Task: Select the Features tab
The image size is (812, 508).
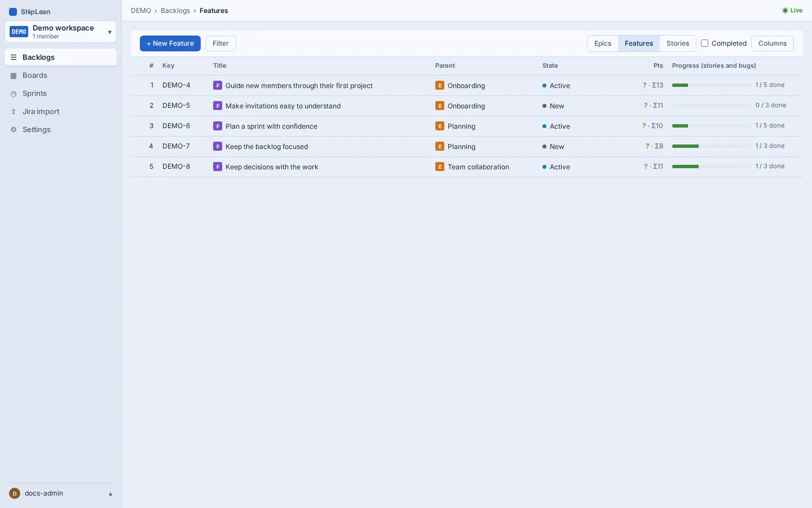Action: pyautogui.click(x=639, y=43)
